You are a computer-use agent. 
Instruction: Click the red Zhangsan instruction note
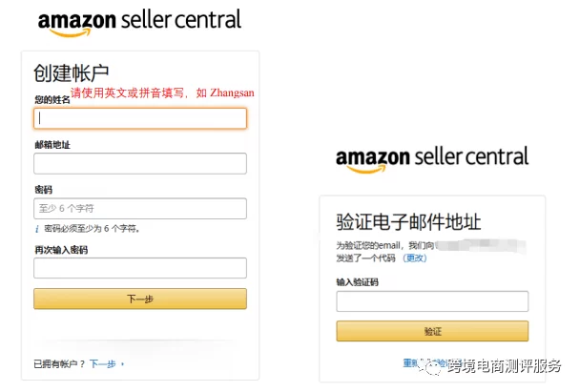[162, 93]
